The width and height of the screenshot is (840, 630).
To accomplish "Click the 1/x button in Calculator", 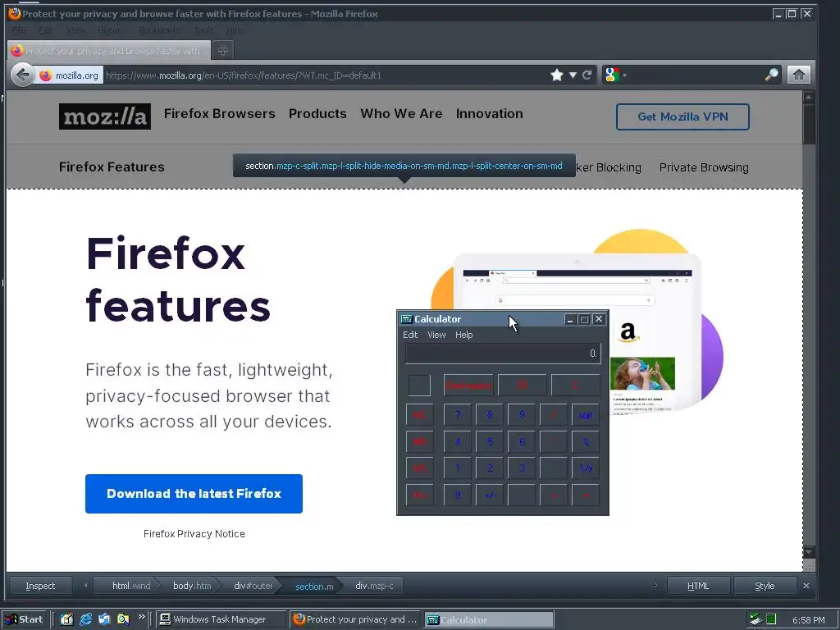I will 586,468.
